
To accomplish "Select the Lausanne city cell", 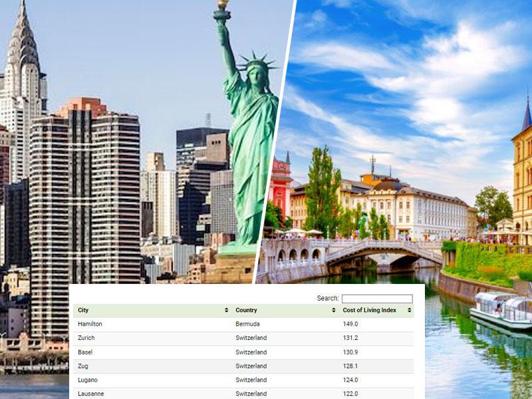I will coord(91,394).
